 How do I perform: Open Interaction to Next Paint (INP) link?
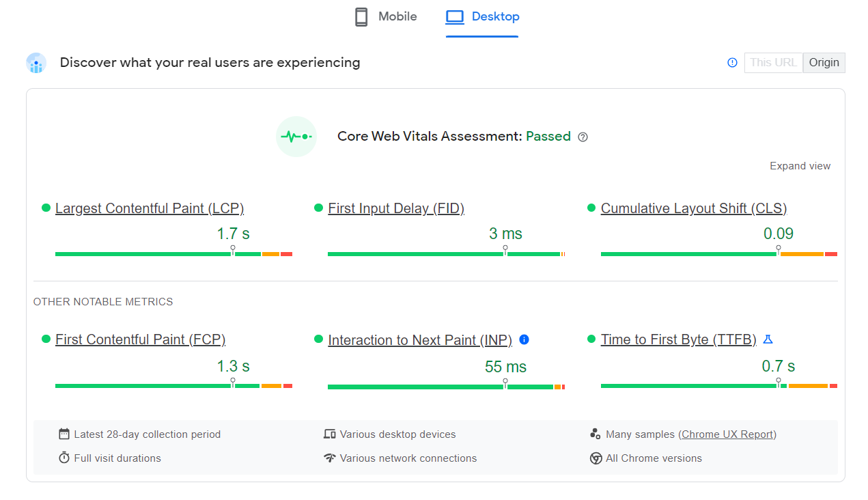420,340
